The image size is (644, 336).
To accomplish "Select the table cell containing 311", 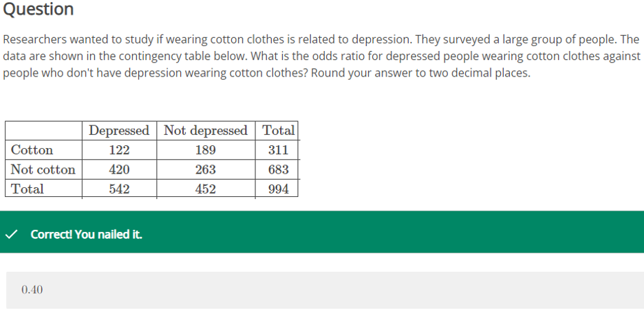I will click(x=278, y=150).
